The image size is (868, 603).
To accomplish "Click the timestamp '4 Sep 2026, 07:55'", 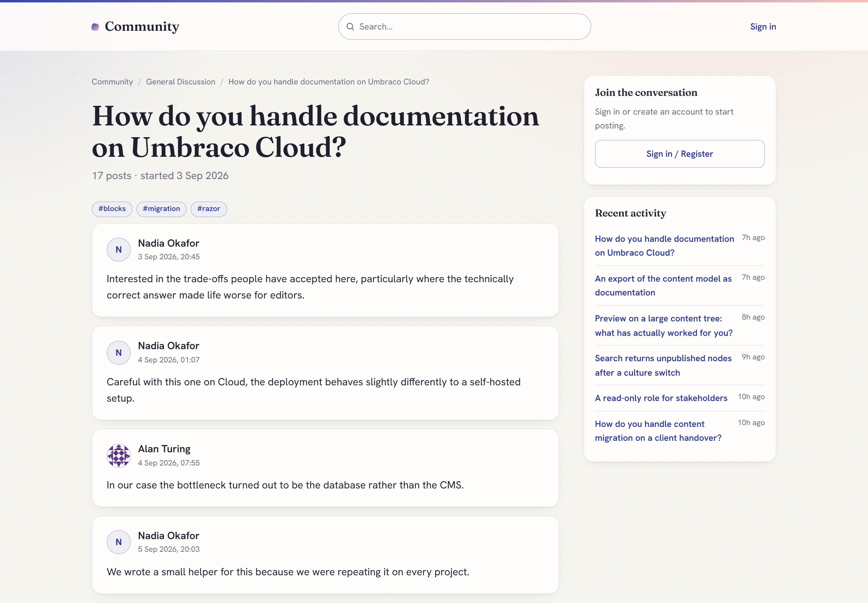I will pos(168,463).
